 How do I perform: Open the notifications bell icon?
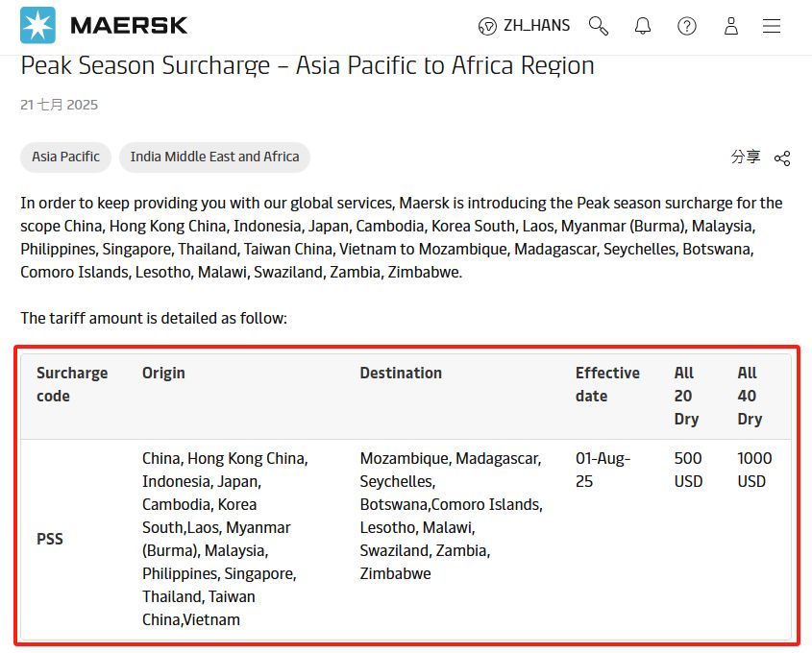[643, 26]
